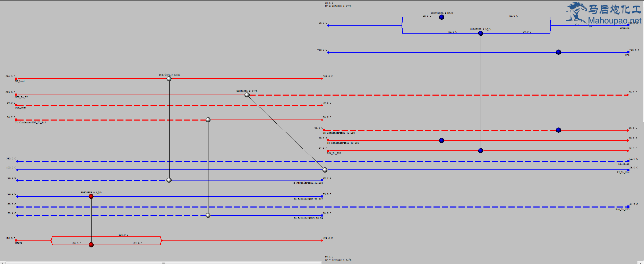644x264 pixels.
Task: Select red heater node on To Reboiler@S7_TO_S17 stream
Action: point(91,196)
